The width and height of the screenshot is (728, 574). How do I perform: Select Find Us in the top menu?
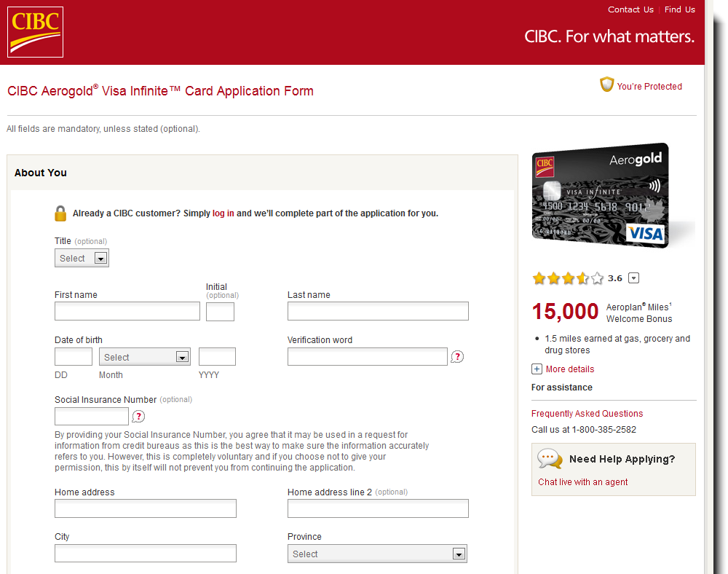coord(679,9)
